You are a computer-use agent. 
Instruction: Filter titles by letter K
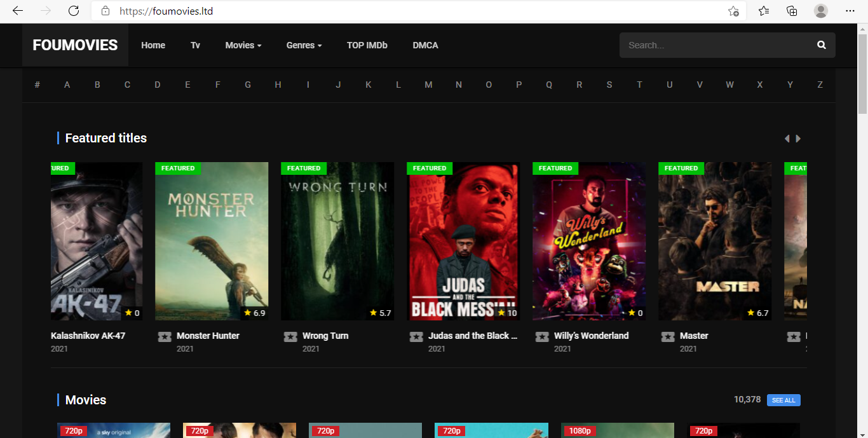(x=368, y=85)
